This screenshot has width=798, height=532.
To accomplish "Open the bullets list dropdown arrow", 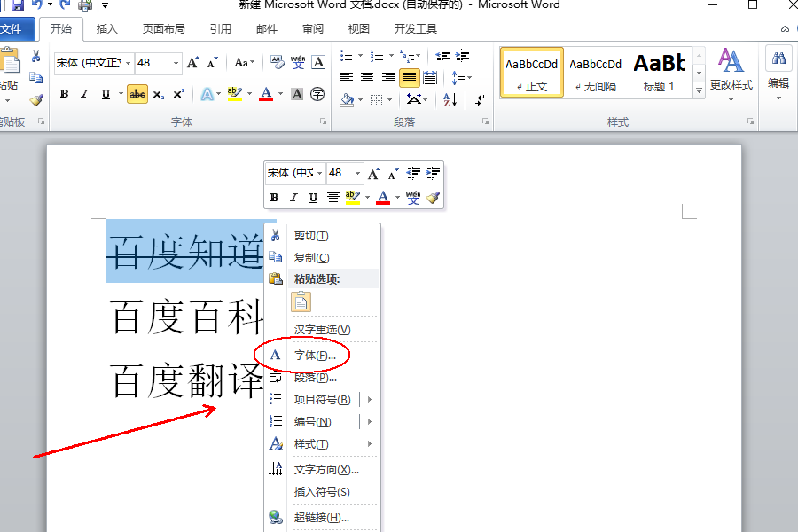I will (x=360, y=56).
